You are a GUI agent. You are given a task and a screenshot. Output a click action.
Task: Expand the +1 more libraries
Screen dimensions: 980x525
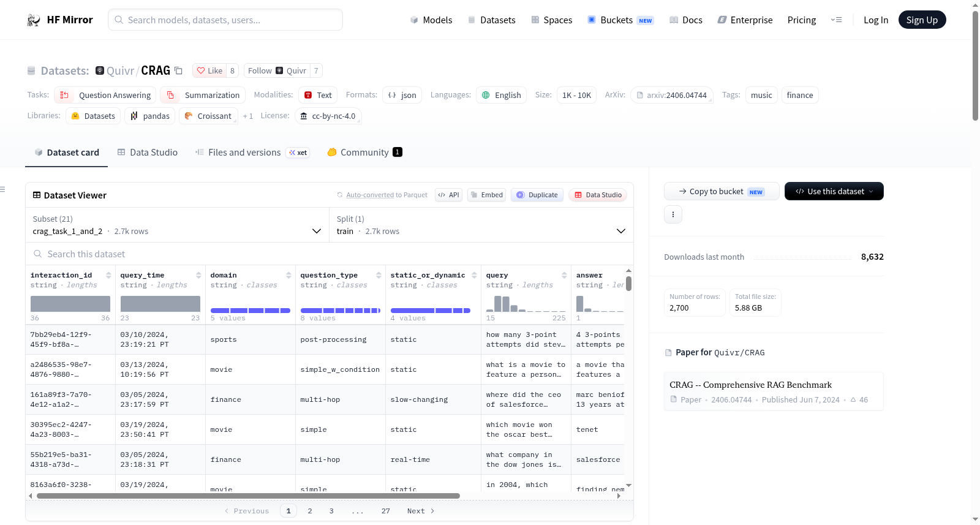click(x=248, y=116)
